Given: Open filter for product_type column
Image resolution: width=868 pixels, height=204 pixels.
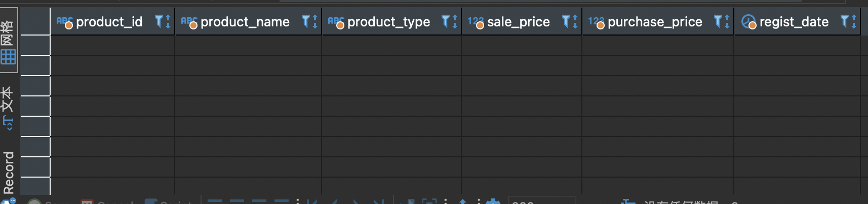Looking at the screenshot, I should point(446,21).
